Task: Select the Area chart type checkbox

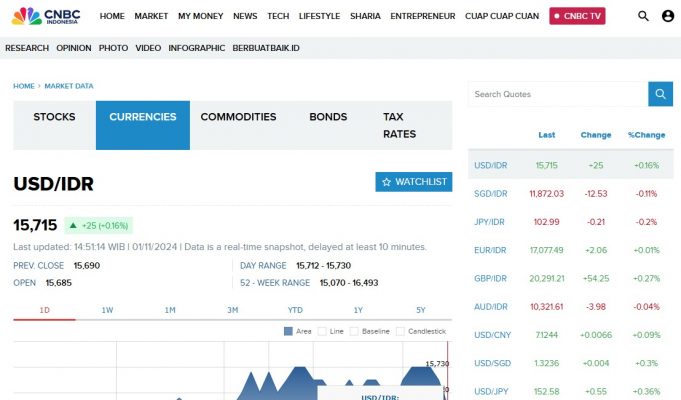Action: tap(289, 331)
